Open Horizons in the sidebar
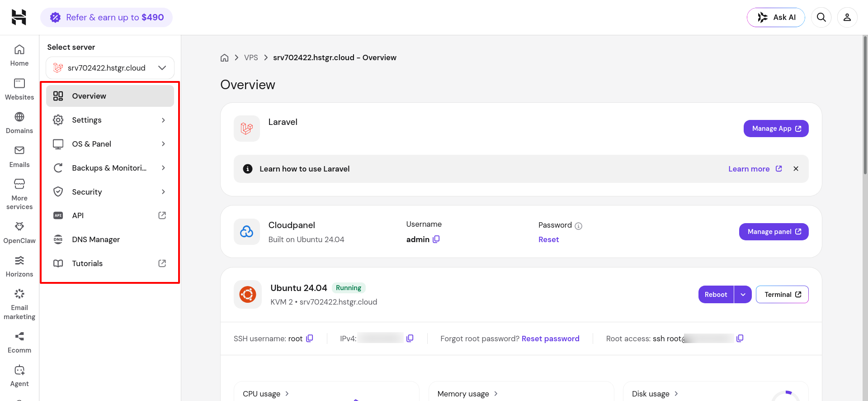This screenshot has width=868, height=401. (19, 267)
